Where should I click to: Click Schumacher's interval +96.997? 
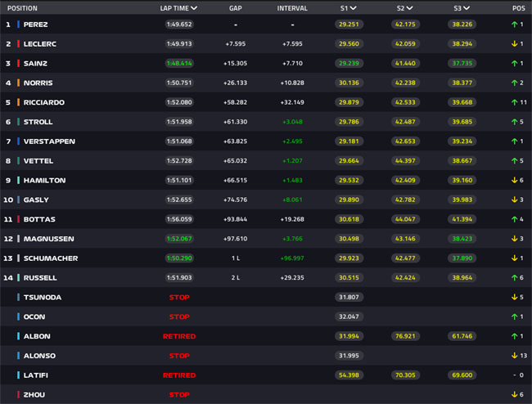tap(292, 258)
